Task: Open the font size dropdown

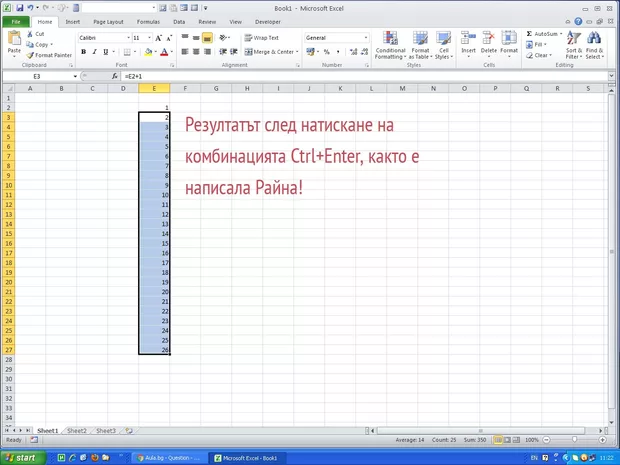Action: pyautogui.click(x=149, y=38)
